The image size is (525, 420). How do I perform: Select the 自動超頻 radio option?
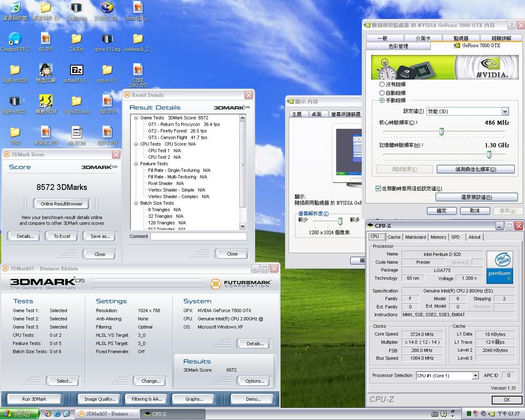(382, 93)
